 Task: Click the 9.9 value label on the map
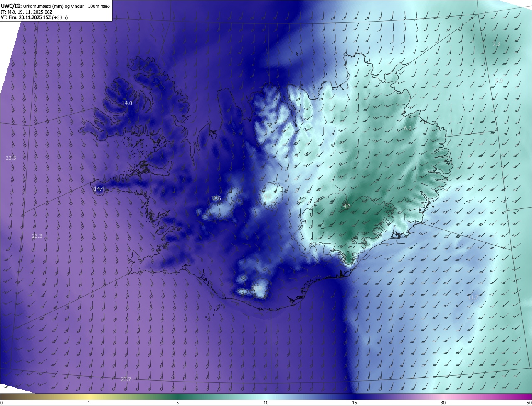[499, 81]
